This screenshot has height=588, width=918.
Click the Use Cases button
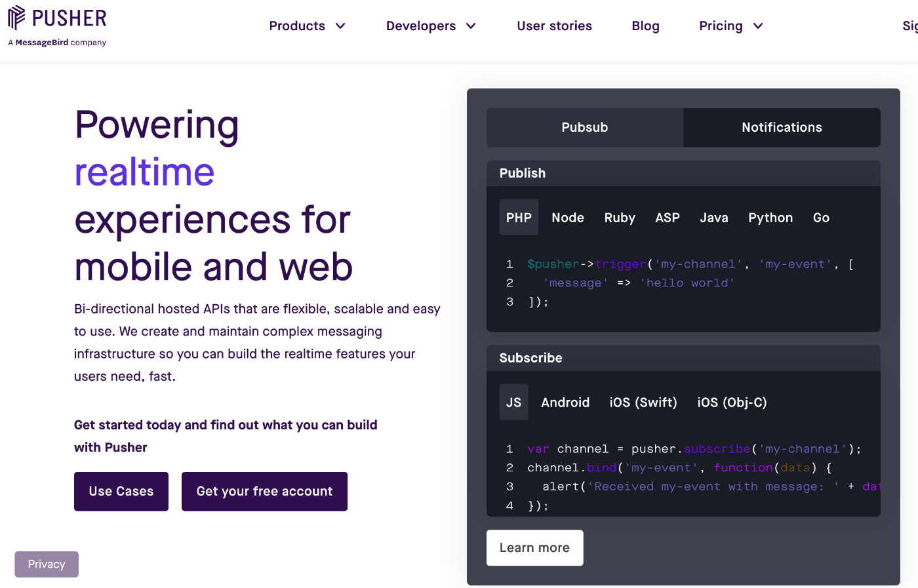[121, 492]
